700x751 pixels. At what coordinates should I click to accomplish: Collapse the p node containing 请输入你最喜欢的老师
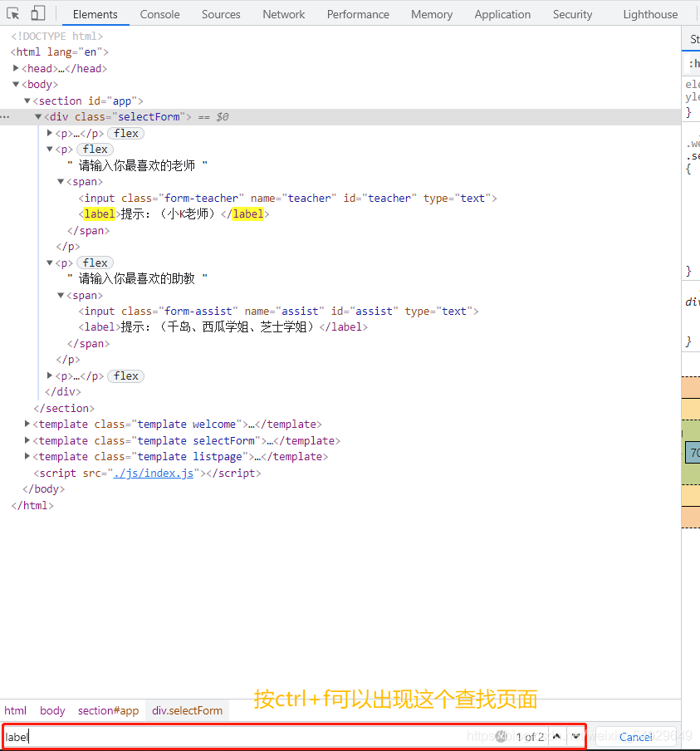[x=50, y=149]
